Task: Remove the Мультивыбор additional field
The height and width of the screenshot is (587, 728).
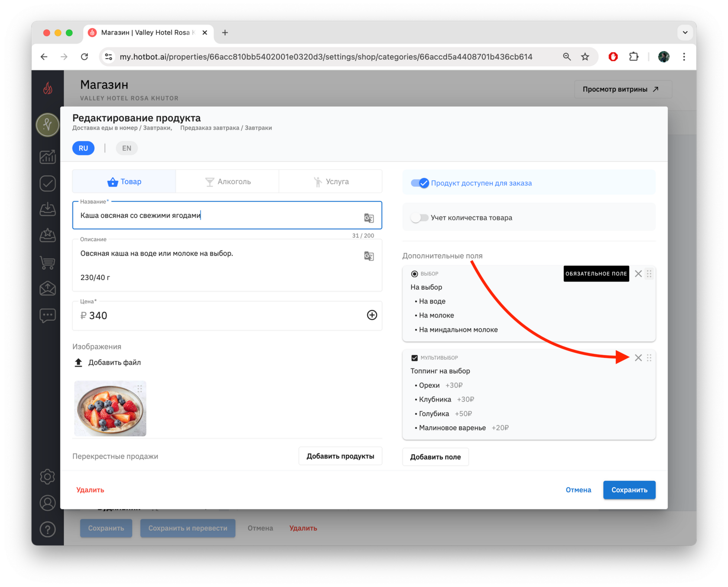Action: click(638, 357)
